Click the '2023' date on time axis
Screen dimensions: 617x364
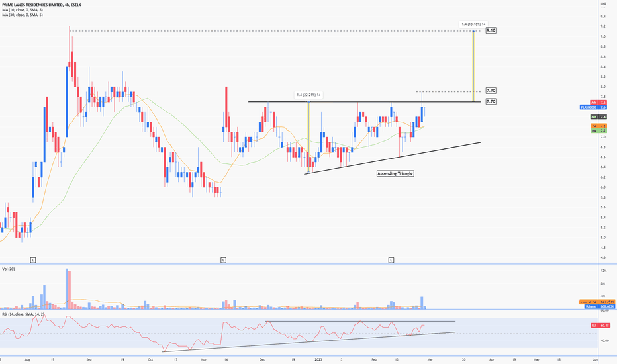point(318,359)
